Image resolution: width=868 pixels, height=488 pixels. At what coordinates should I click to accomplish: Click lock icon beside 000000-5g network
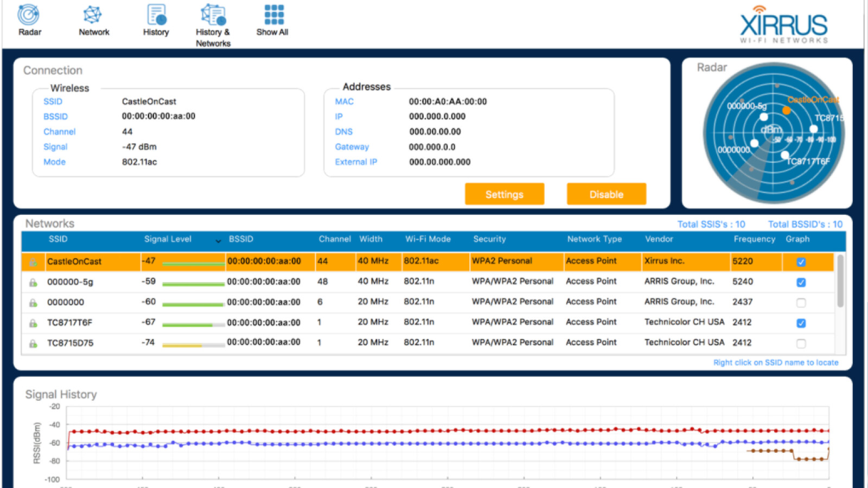[33, 282]
